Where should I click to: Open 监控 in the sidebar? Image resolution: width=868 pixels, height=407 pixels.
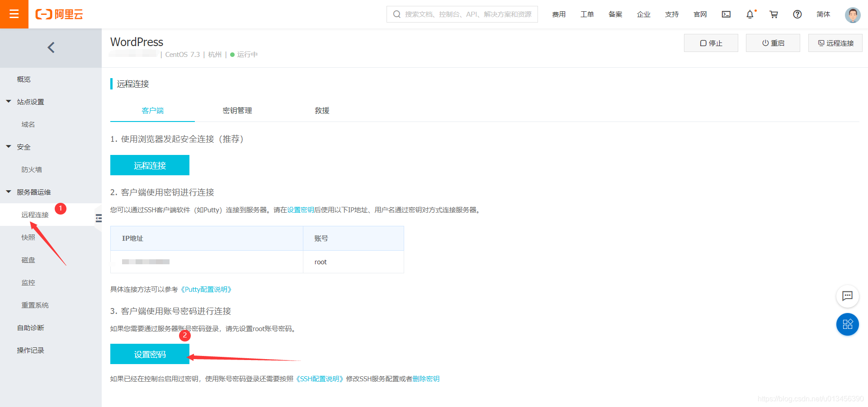[x=28, y=282]
